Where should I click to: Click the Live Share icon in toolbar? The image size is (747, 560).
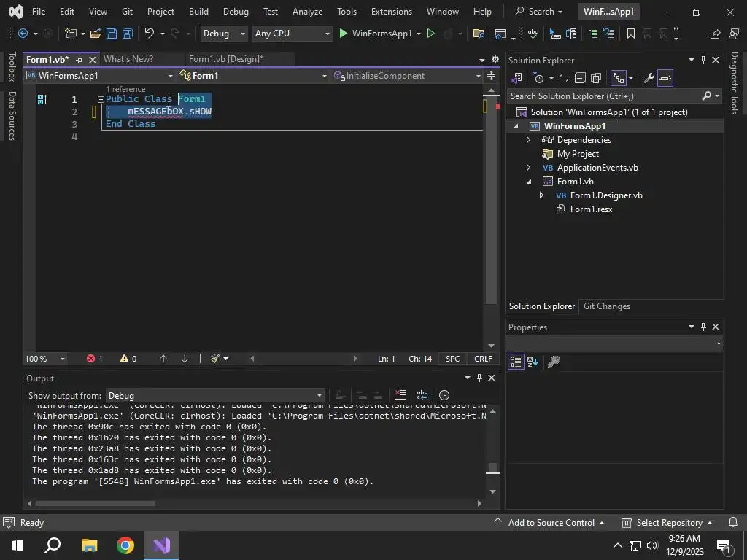715,34
